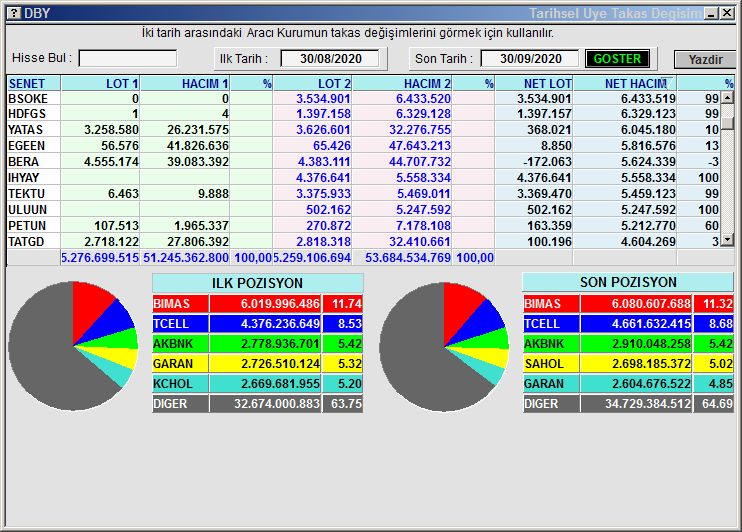Click red BIMAS label in ILK POZISYON
742x532 pixels.
click(180, 304)
